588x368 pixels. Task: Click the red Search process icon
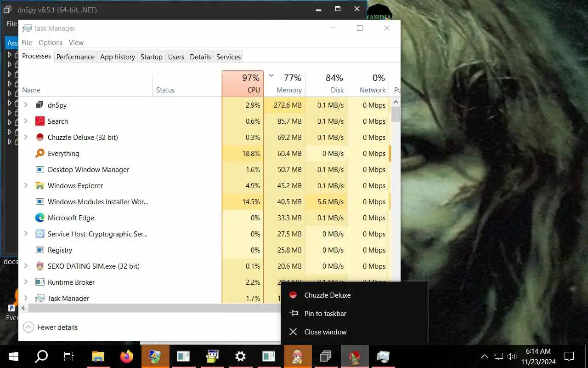coord(40,121)
